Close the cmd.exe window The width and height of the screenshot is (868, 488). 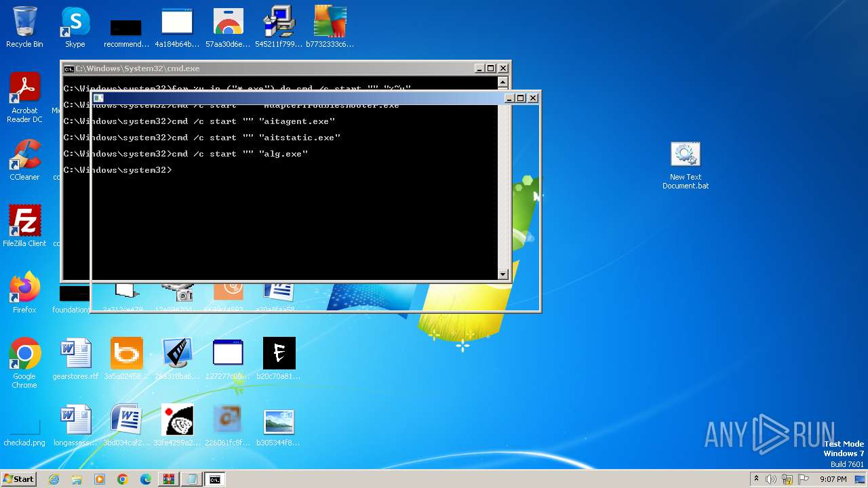(x=503, y=68)
